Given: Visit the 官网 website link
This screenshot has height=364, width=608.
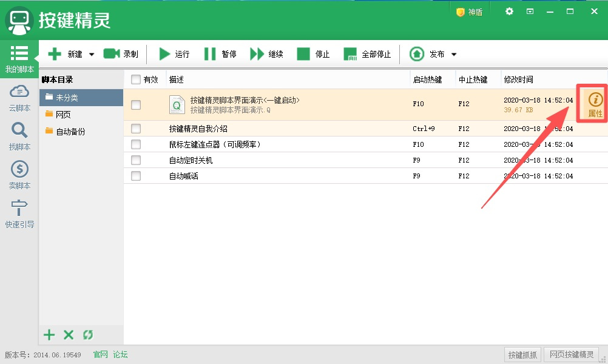Looking at the screenshot, I should [100, 354].
